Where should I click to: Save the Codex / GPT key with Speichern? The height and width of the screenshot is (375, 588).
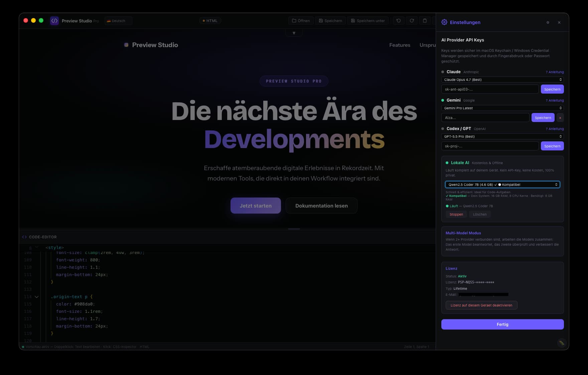point(552,146)
